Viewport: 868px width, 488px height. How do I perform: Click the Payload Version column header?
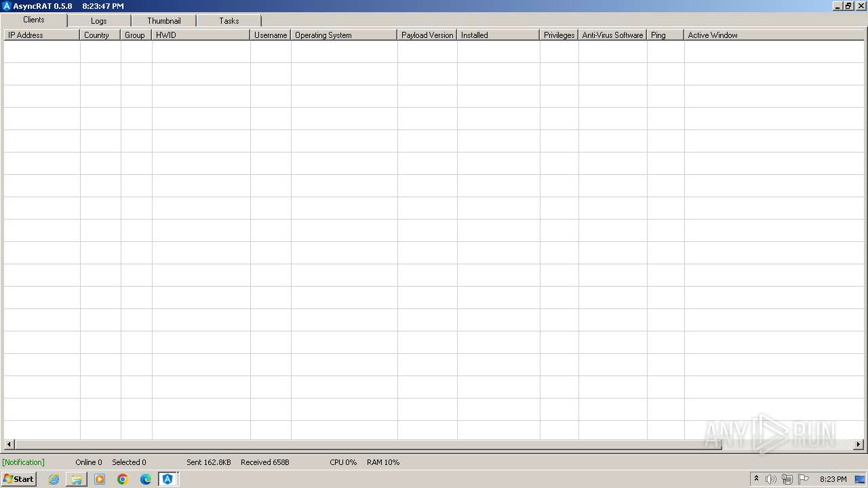click(427, 35)
